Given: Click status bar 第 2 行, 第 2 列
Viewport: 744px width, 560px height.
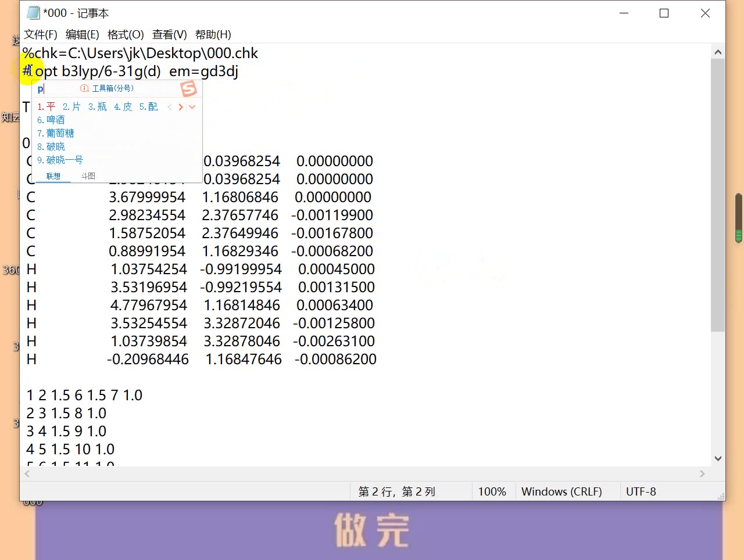Looking at the screenshot, I should pyautogui.click(x=396, y=491).
